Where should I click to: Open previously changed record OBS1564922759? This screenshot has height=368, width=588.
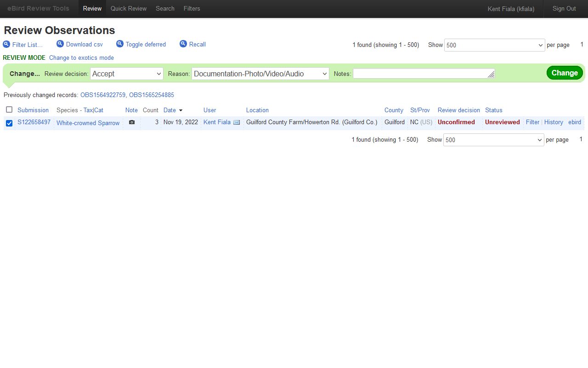coord(103,95)
